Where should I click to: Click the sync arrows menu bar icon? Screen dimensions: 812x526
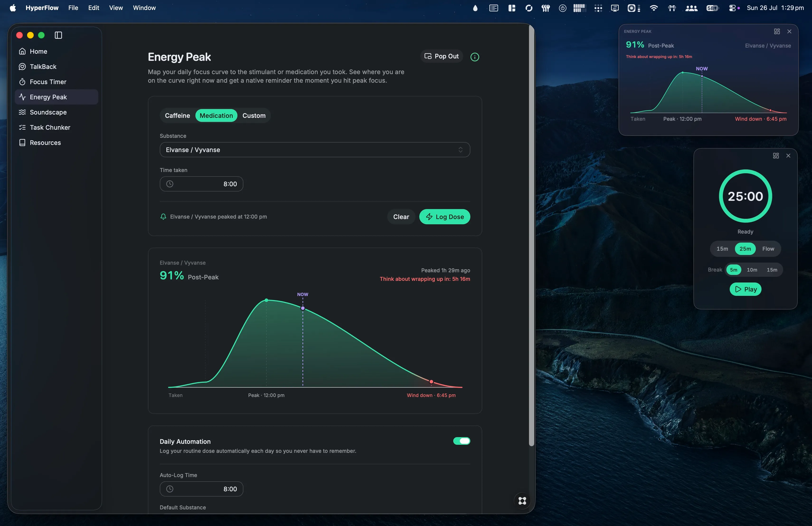tap(529, 8)
